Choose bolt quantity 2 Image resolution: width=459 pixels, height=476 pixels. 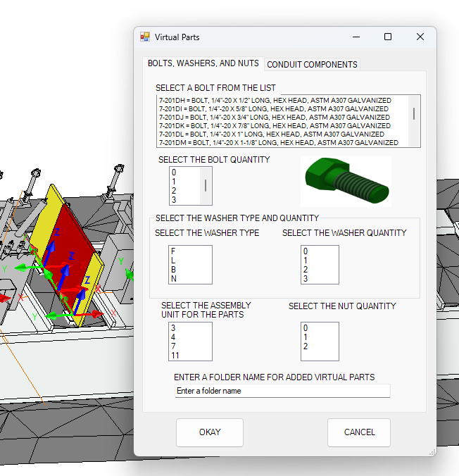184,191
